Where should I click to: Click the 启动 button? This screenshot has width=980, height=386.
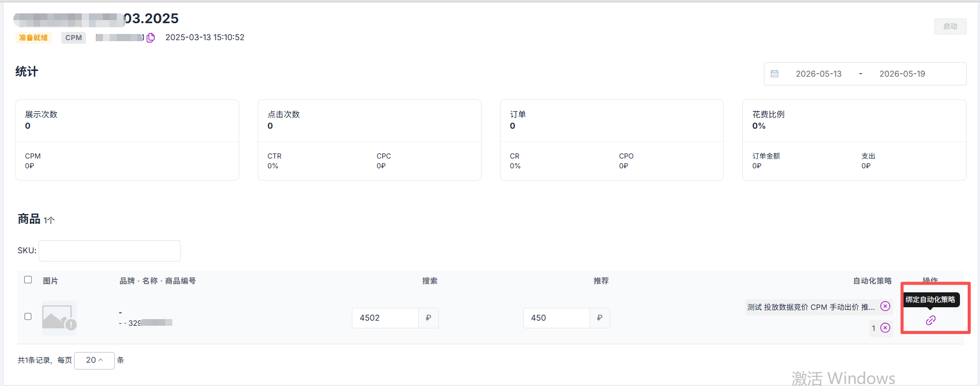pos(950,26)
